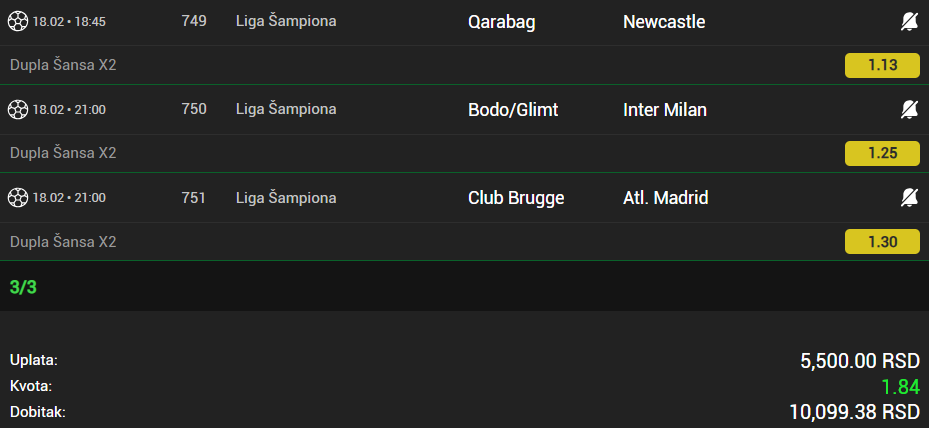This screenshot has width=929, height=428.
Task: Click the Bodo/Glimt team name
Action: pyautogui.click(x=513, y=109)
